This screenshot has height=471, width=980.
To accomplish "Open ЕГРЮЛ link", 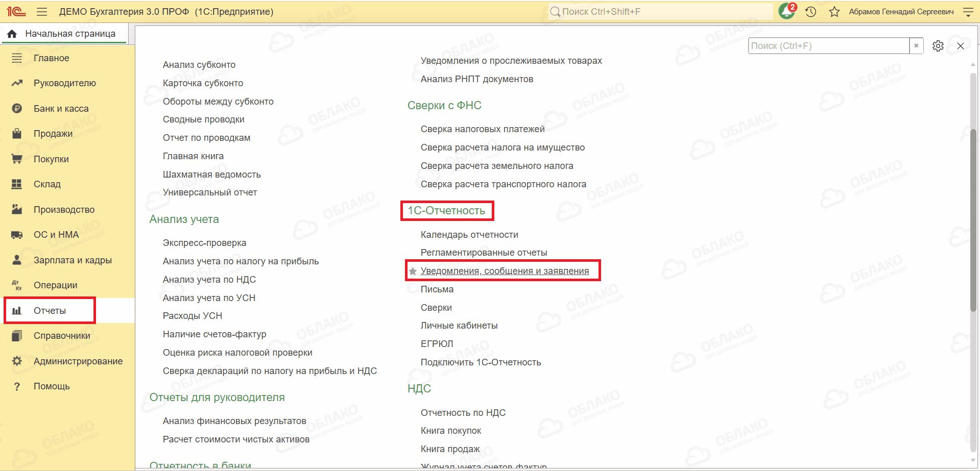I will click(x=437, y=344).
